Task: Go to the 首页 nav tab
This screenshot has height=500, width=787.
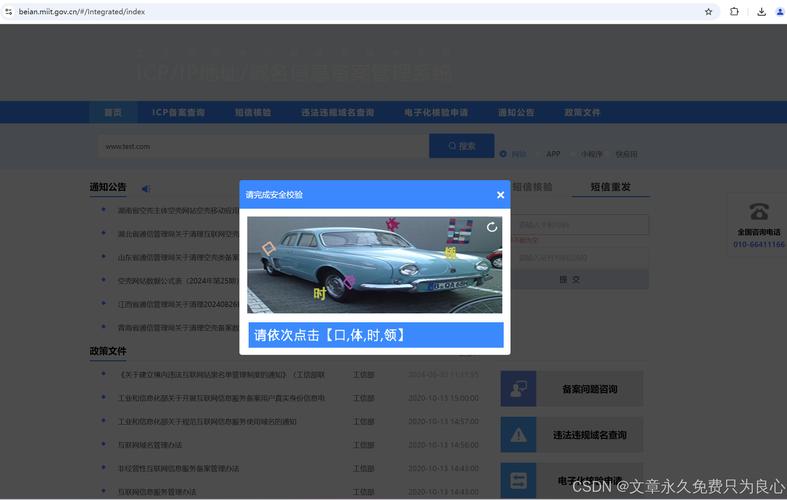Action: click(113, 112)
